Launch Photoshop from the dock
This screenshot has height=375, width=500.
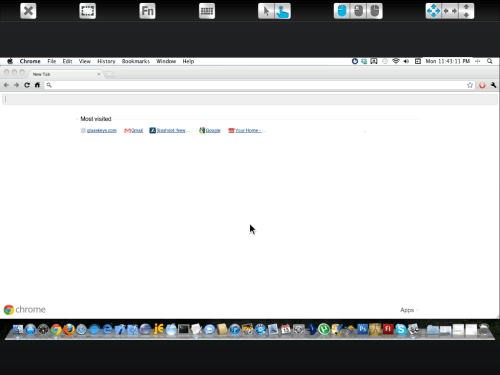coord(362,330)
